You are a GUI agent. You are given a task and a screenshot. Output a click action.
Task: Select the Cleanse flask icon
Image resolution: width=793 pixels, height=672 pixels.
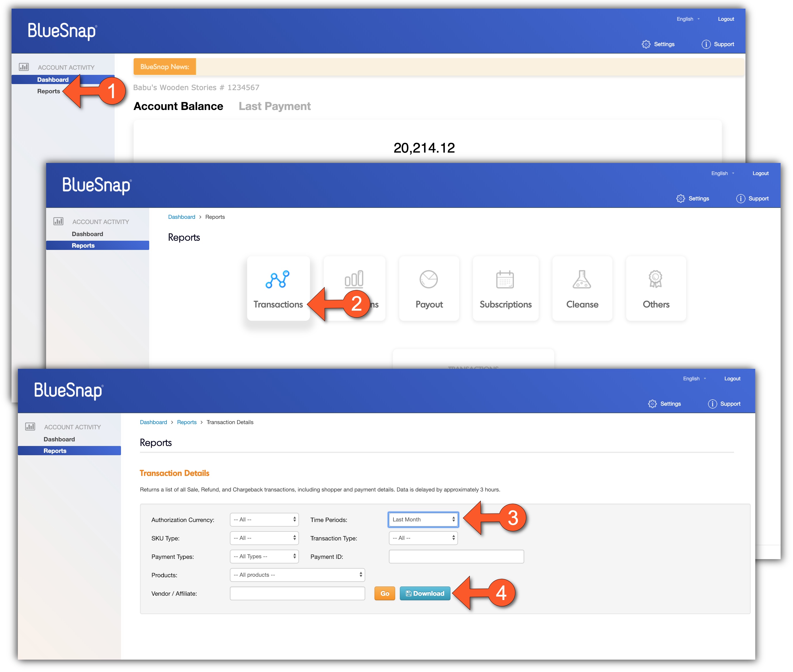[582, 280]
